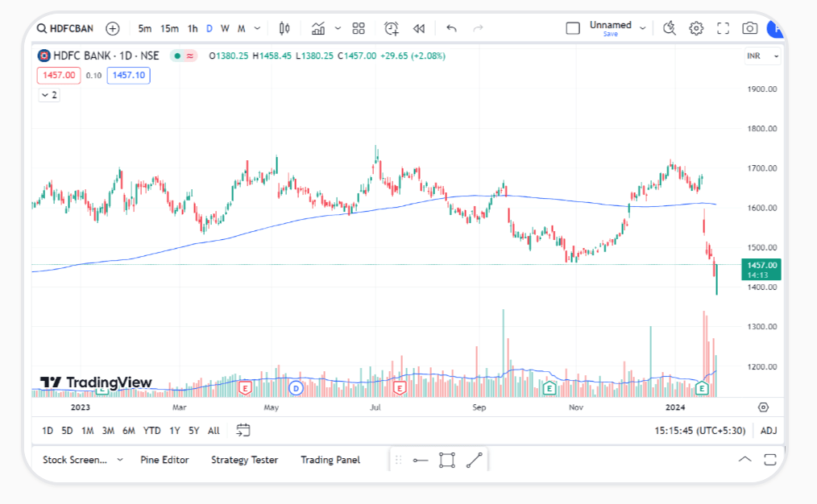Open the INR currency dropdown
The width and height of the screenshot is (817, 504).
762,56
